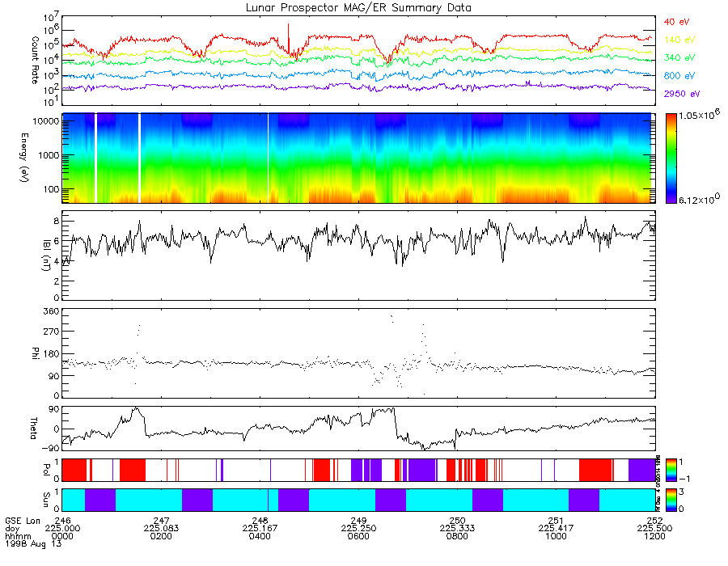Click the Pol axis label
This screenshot has width=728, height=566.
click(46, 469)
